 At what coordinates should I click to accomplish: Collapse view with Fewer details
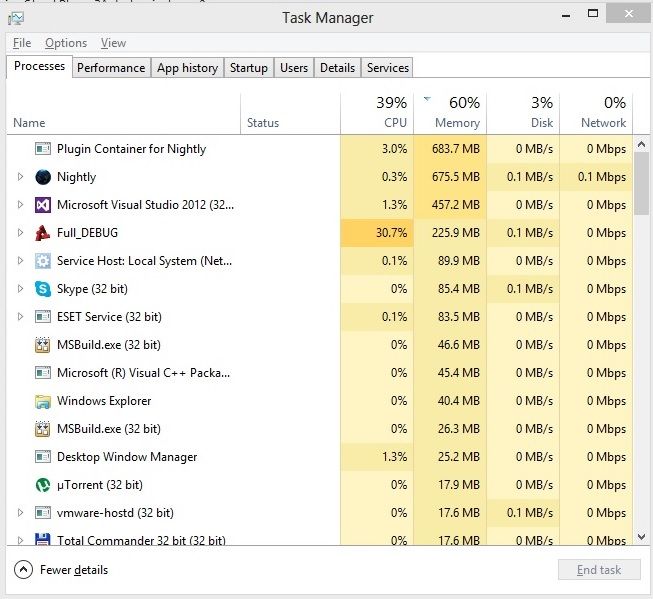pyautogui.click(x=62, y=570)
